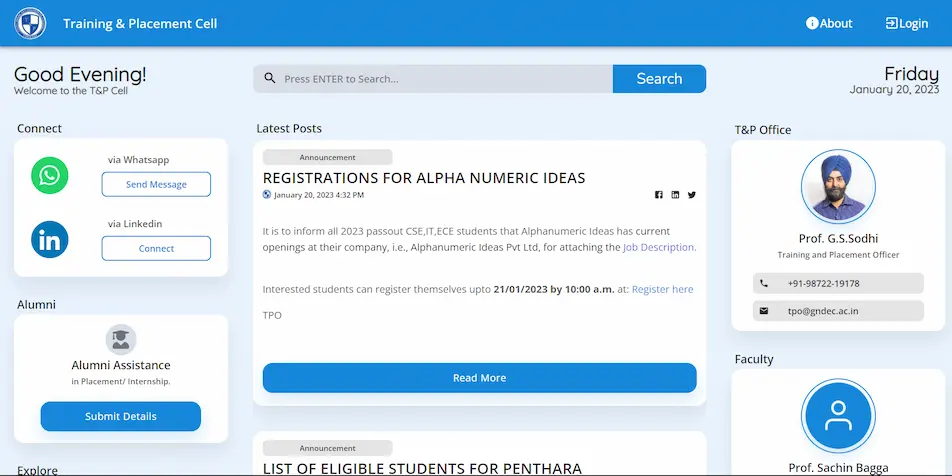Image resolution: width=952 pixels, height=476 pixels.
Task: Follow the Register here link
Action: click(662, 289)
